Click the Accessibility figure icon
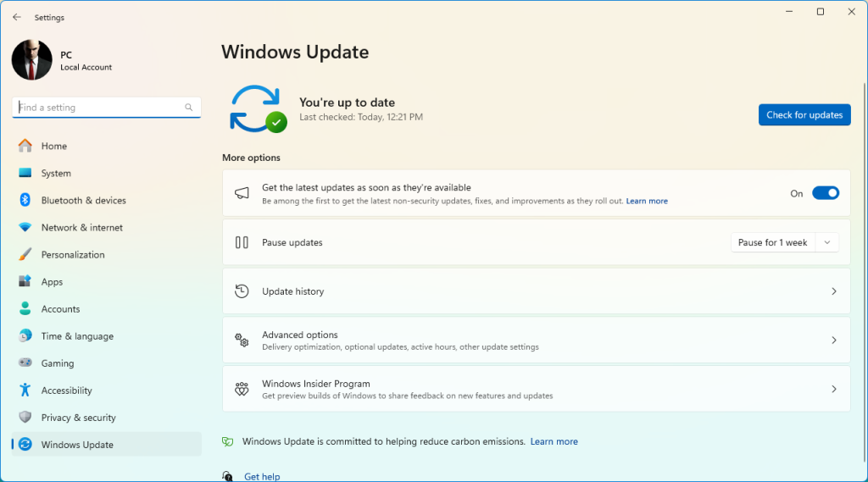The width and height of the screenshot is (868, 482). [x=25, y=391]
